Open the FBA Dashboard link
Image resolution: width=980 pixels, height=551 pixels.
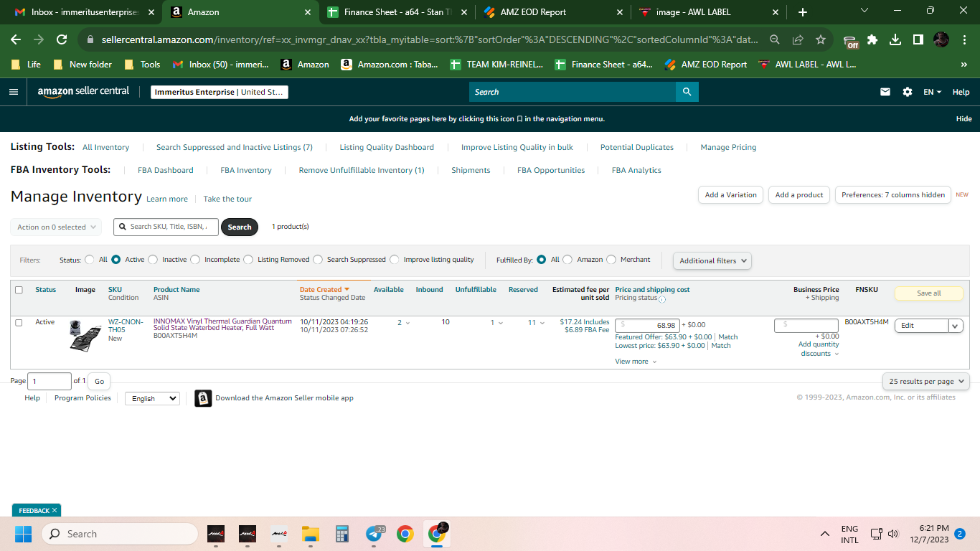coord(166,170)
